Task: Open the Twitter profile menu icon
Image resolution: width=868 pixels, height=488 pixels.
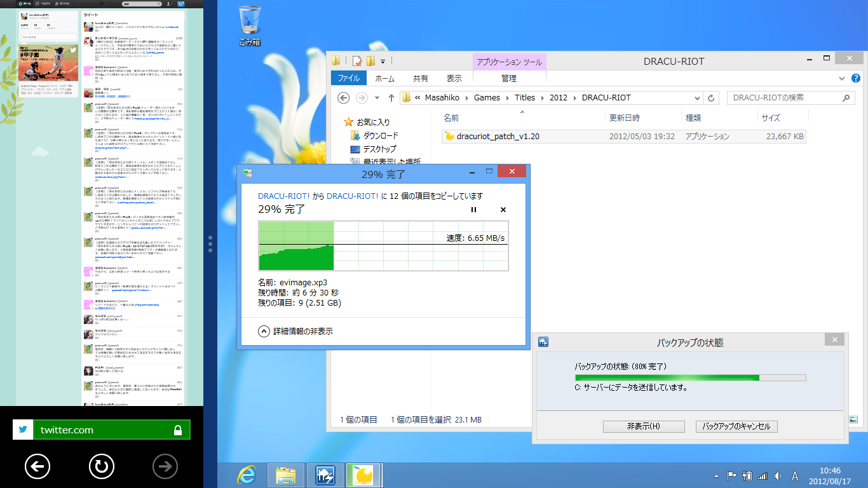Action: pos(170,4)
